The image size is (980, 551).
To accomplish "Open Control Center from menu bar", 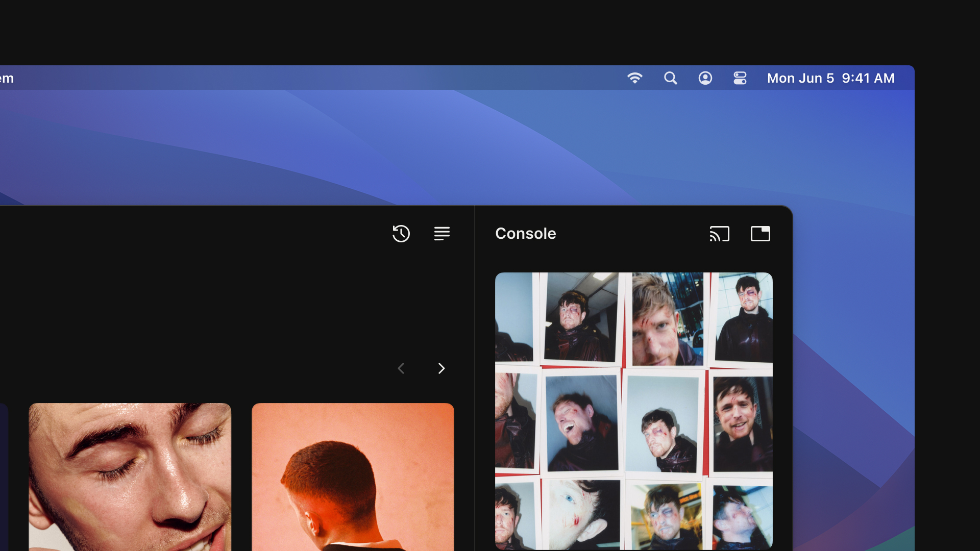I will tap(740, 78).
